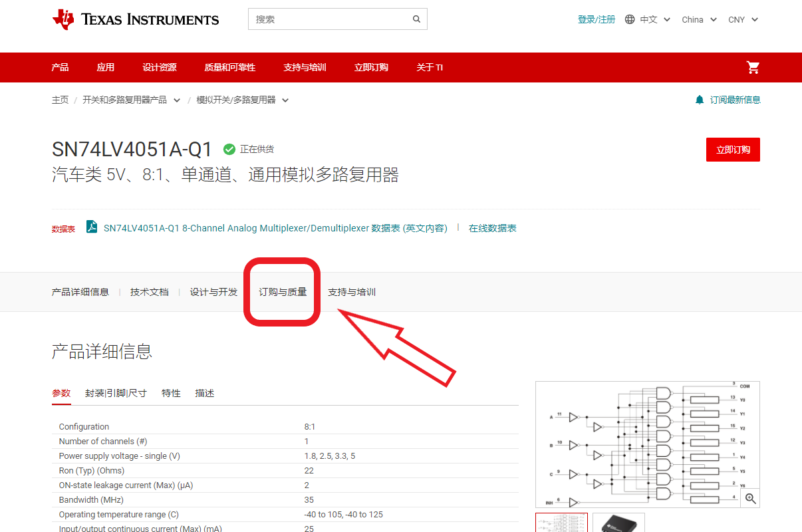Select the chip package thumbnail
The image size is (802, 532).
click(618, 522)
